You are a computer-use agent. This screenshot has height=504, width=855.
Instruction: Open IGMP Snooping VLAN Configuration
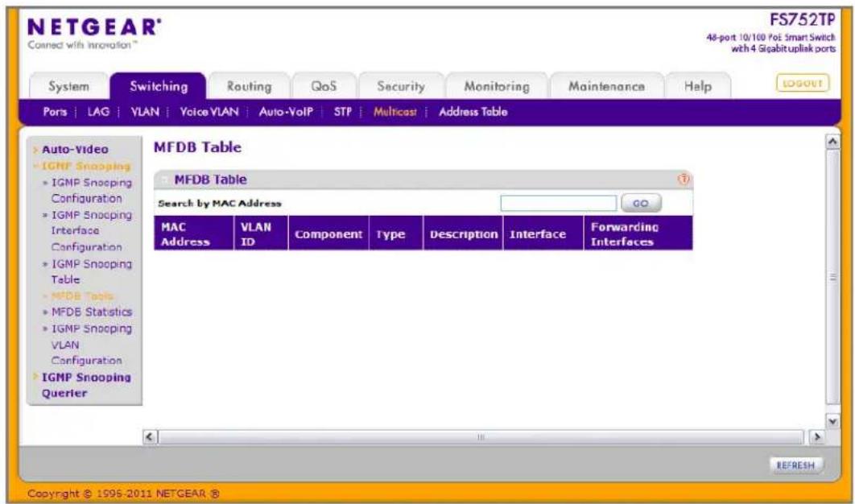point(91,345)
